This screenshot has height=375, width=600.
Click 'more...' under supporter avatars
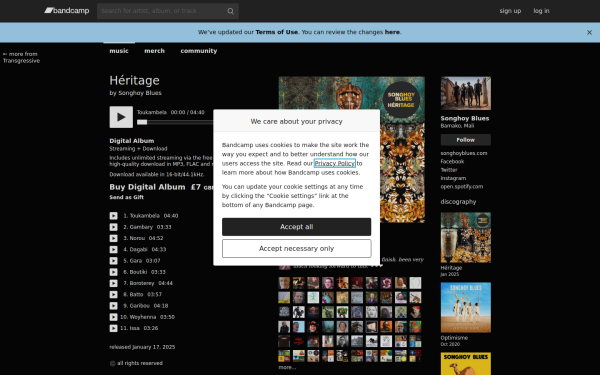point(287,367)
